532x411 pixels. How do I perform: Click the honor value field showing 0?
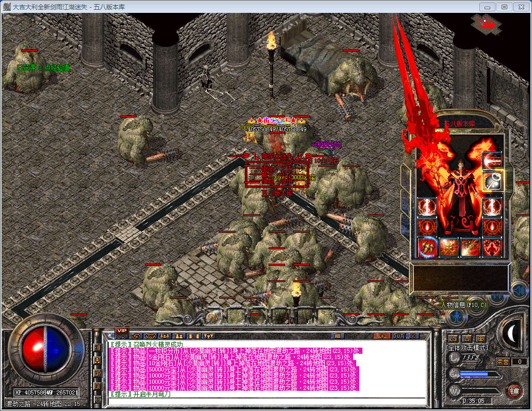point(520,362)
